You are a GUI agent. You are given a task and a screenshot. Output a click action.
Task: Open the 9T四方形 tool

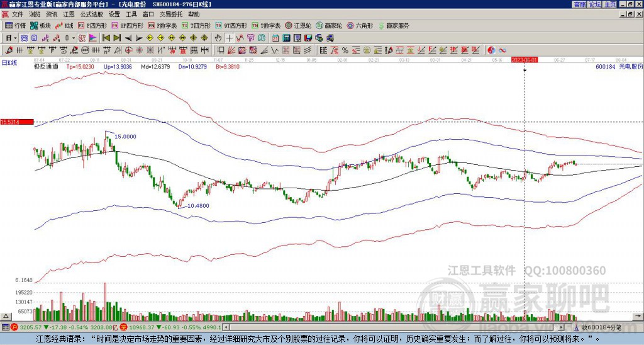(x=231, y=25)
